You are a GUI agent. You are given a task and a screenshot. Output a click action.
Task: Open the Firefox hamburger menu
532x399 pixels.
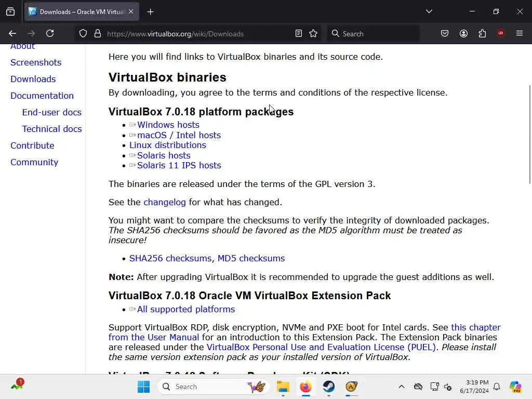tap(520, 33)
